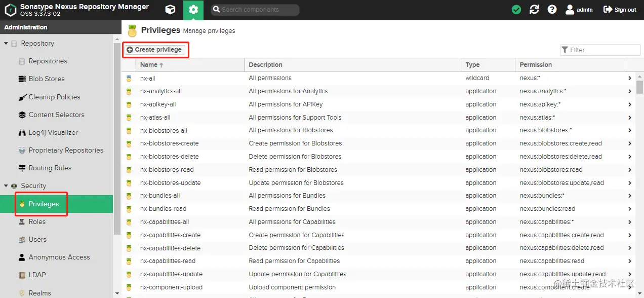Open Routing Rules in the sidebar

pyautogui.click(x=50, y=168)
